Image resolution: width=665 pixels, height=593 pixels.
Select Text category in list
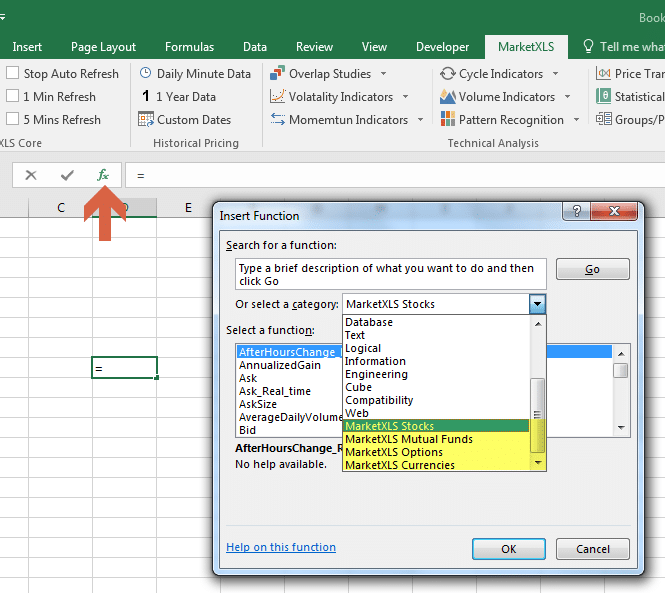point(436,335)
